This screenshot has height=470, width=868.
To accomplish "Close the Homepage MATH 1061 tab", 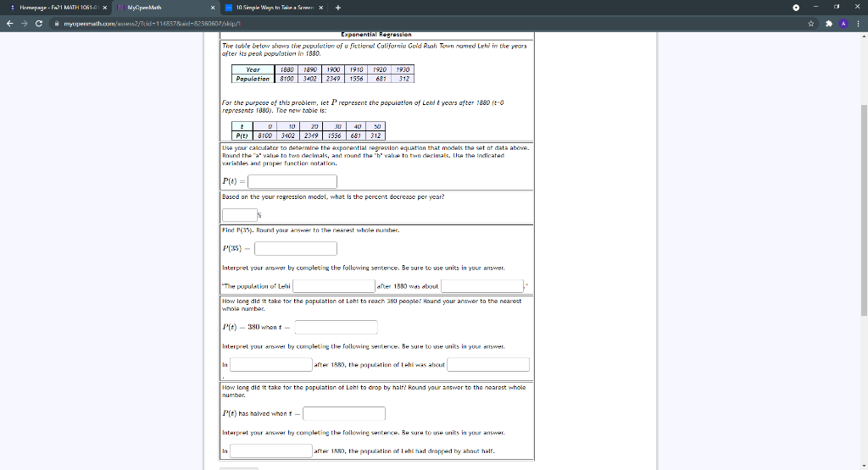I will point(104,8).
